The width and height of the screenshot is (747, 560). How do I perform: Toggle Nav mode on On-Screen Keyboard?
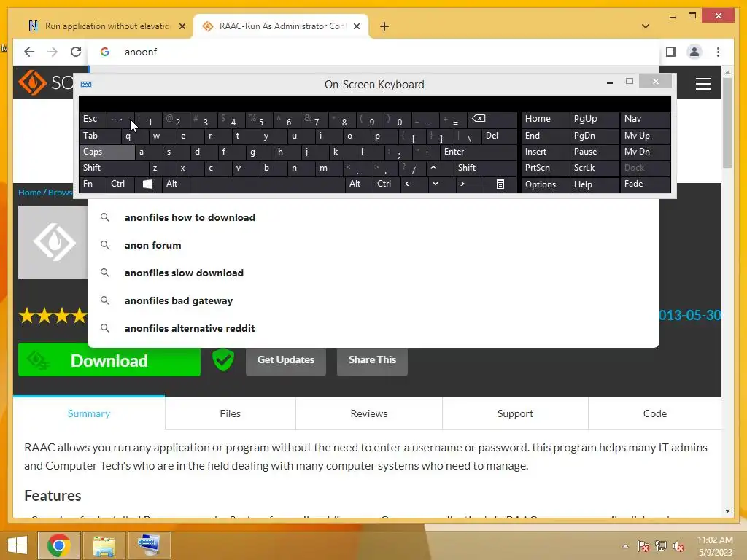click(x=645, y=119)
